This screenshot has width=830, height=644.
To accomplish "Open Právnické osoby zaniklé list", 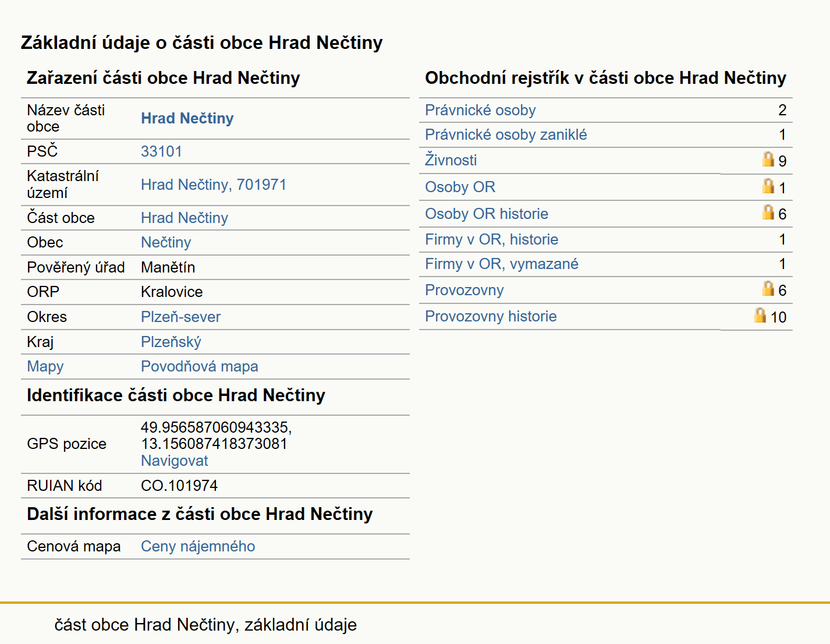I will 506,135.
